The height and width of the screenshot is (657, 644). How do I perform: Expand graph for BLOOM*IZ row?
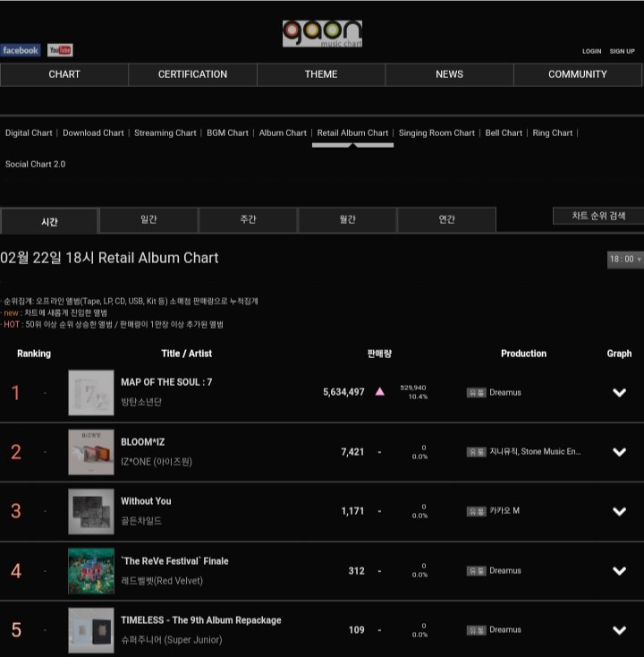tap(619, 452)
